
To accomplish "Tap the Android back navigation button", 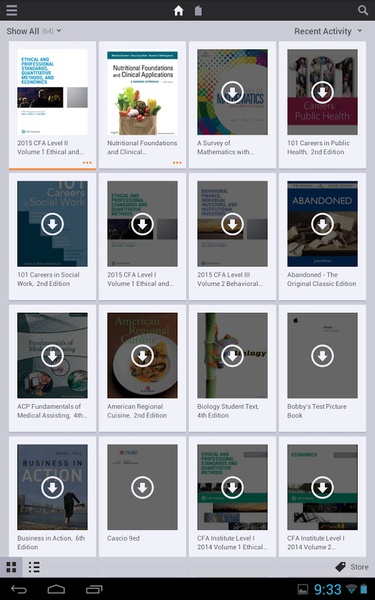I will [x=18, y=589].
